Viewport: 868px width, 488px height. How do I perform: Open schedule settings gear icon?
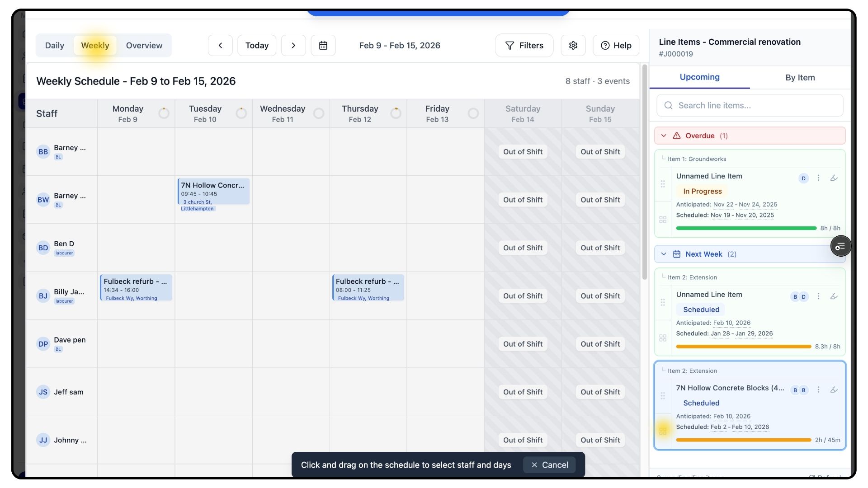coord(573,46)
